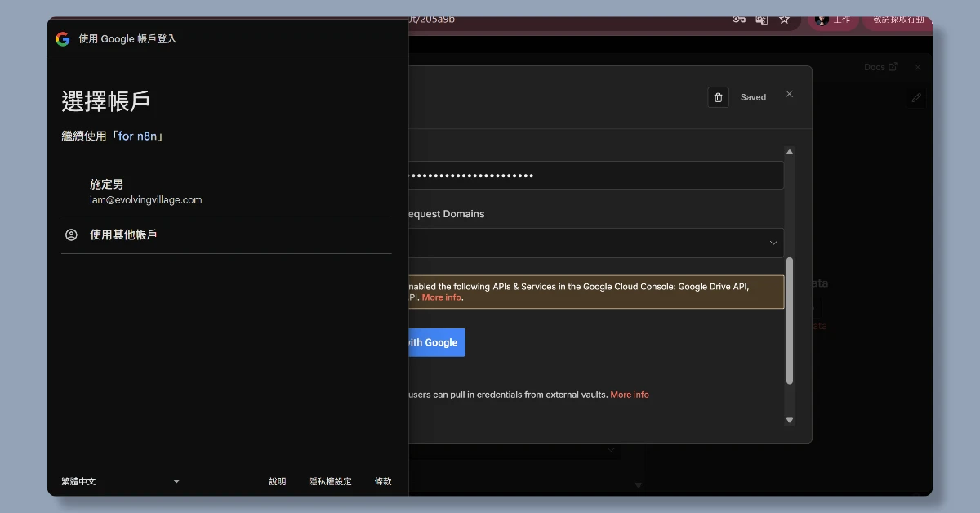Click the password key icon in the address bar
Screen dimensions: 980x513
[x=738, y=19]
